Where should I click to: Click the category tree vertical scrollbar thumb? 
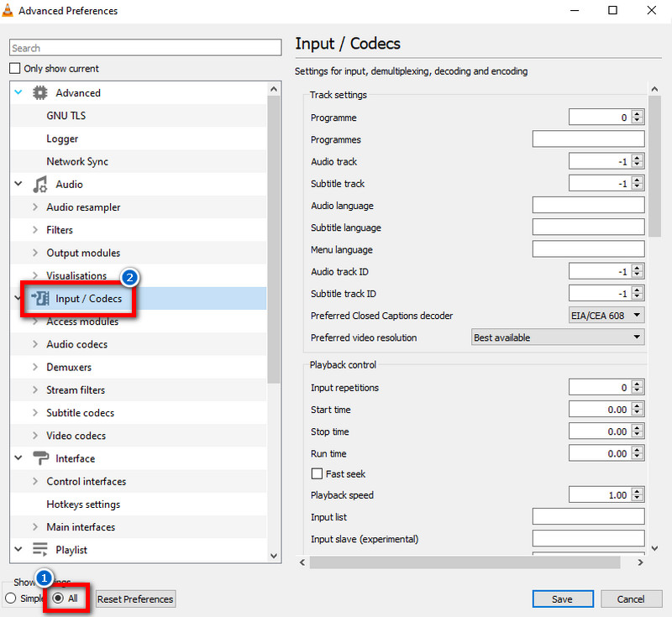274,240
